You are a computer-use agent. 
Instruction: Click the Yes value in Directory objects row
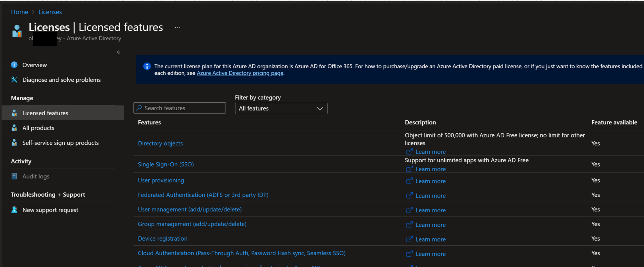click(x=596, y=143)
